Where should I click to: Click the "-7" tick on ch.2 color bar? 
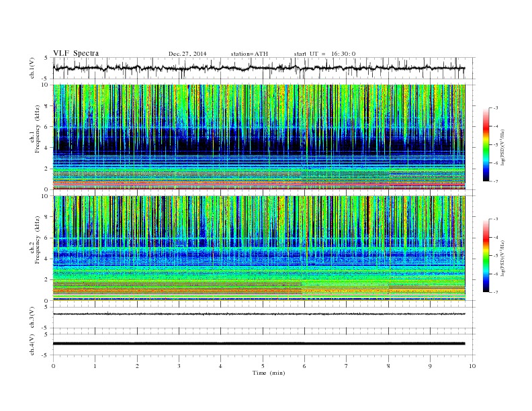[x=496, y=292]
